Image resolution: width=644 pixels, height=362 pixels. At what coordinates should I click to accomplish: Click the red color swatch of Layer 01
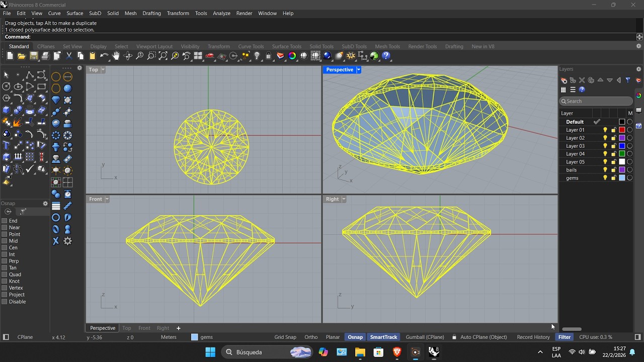point(622,130)
